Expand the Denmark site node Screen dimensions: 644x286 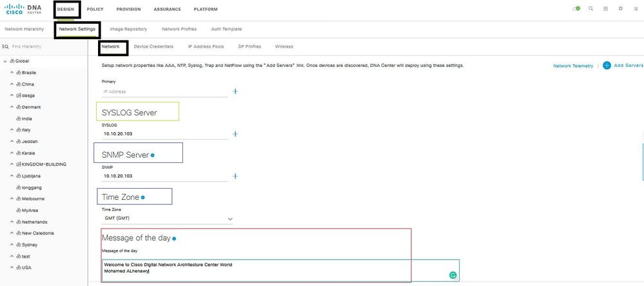point(12,107)
